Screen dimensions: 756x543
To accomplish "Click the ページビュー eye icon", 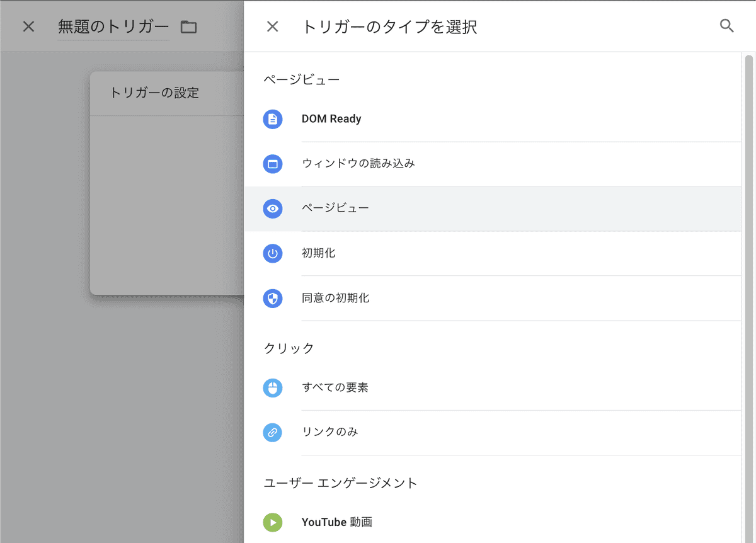I will click(x=273, y=209).
